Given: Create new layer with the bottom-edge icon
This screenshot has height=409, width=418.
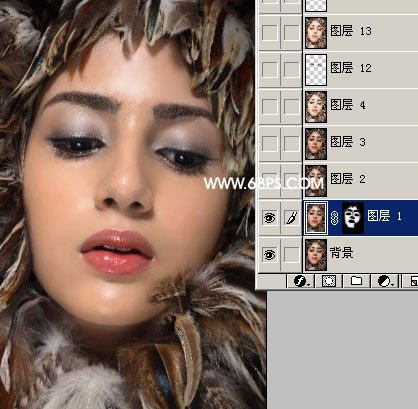Looking at the screenshot, I should [x=412, y=281].
